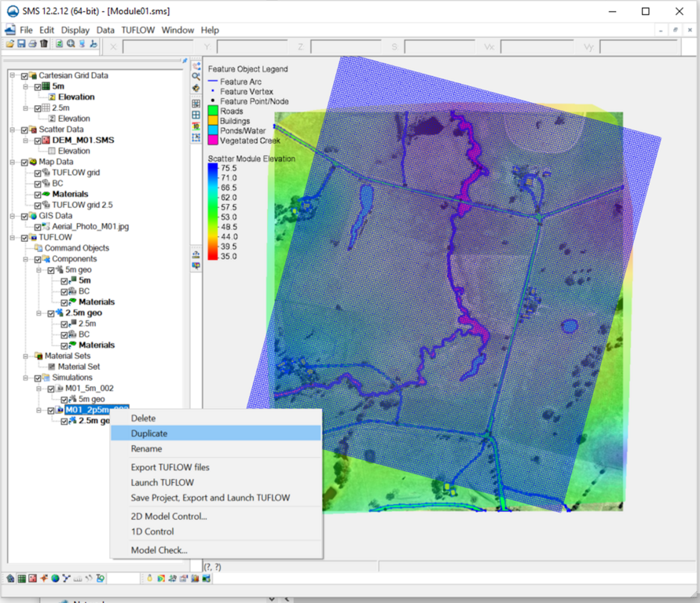Select Launch TUFLOW in the context menu
Viewport: 700px width, 603px height.
tap(162, 483)
